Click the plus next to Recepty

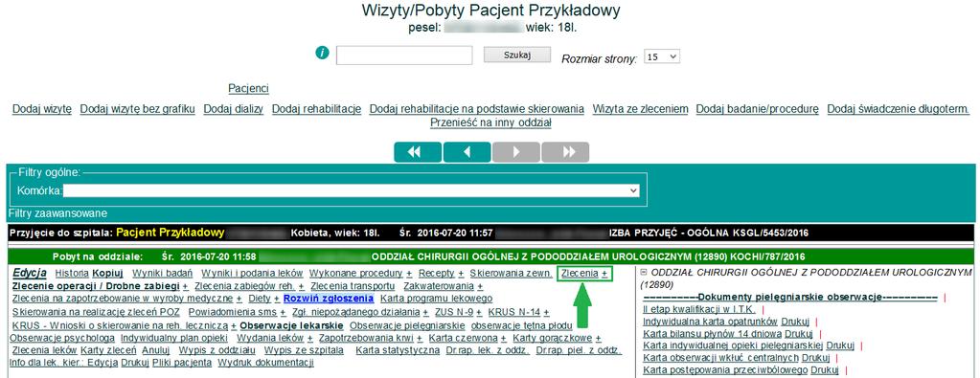tap(461, 273)
